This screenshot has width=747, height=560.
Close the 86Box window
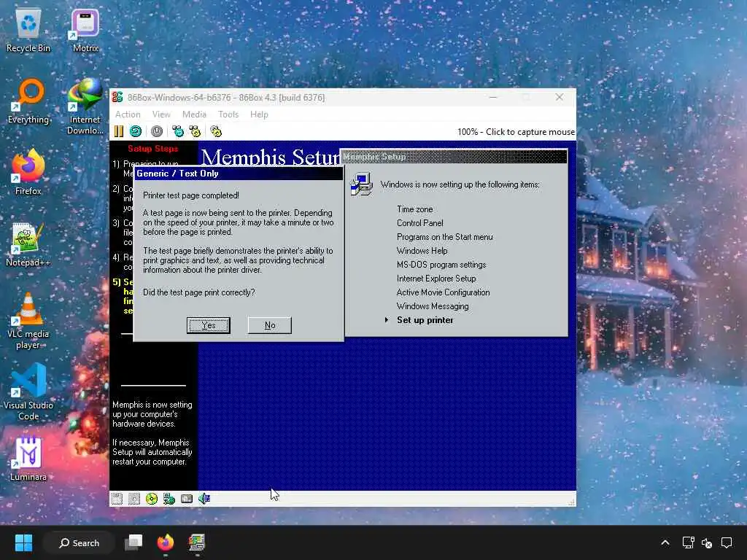[x=560, y=97]
